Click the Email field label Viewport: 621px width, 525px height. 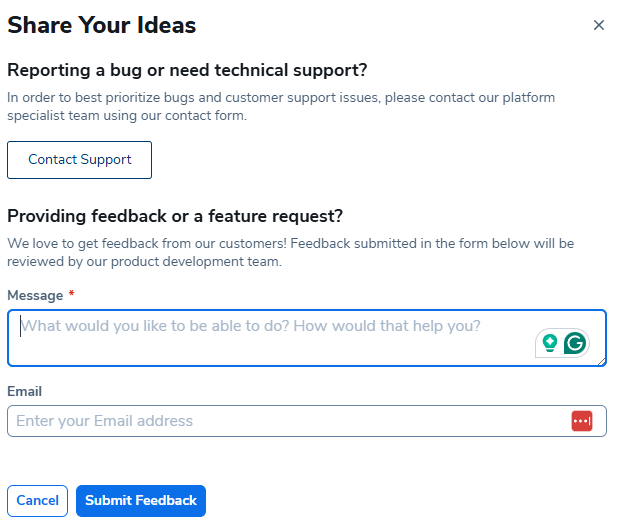(25, 391)
